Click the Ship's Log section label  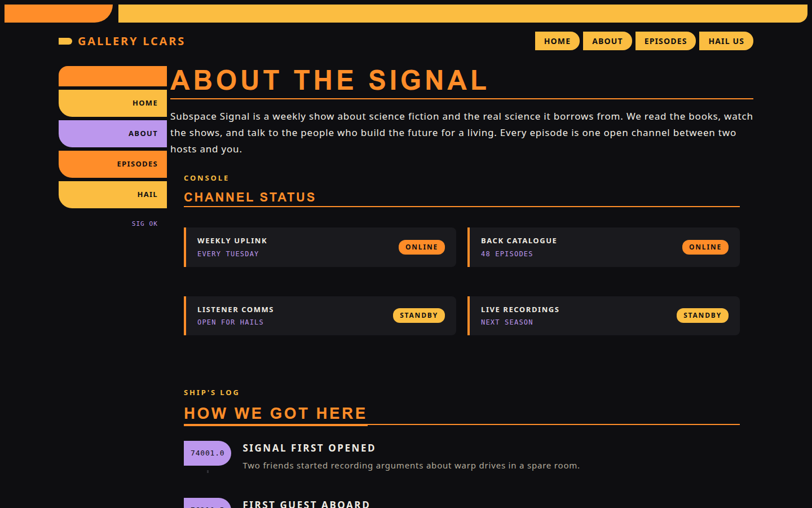[x=211, y=393]
